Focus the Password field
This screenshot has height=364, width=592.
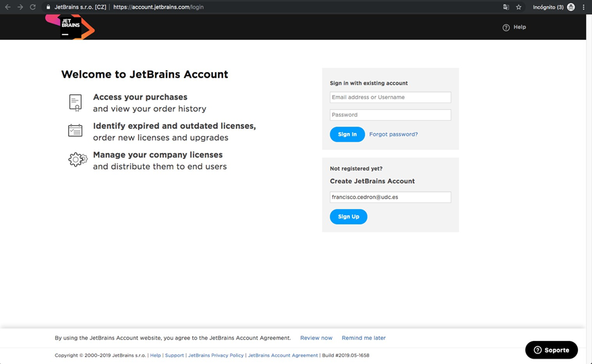pyautogui.click(x=390, y=115)
